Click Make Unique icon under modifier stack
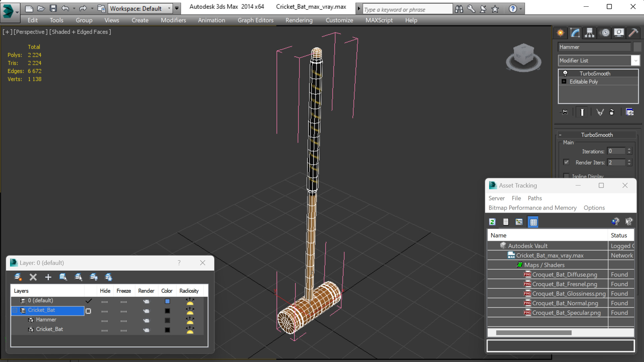The height and width of the screenshot is (362, 644). (600, 112)
